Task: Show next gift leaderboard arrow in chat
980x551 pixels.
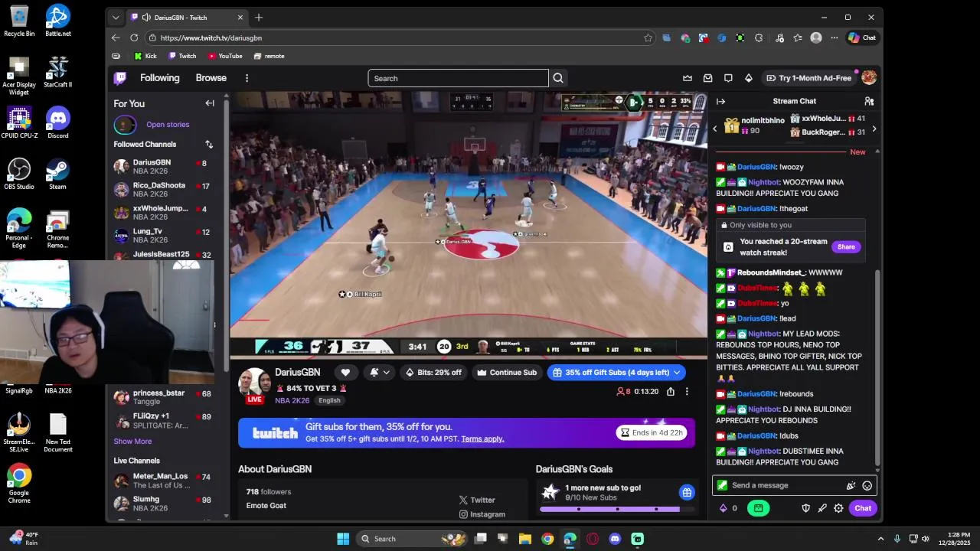Action: pos(874,129)
